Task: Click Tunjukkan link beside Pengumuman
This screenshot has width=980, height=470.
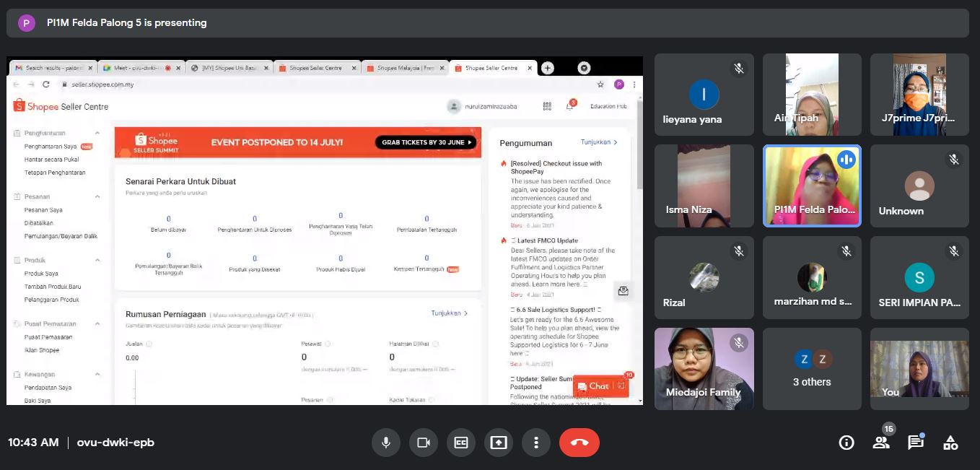Action: (x=599, y=142)
